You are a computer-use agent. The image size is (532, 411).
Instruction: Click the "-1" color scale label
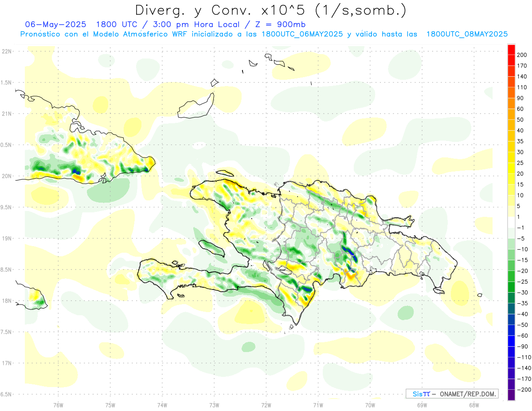click(521, 227)
